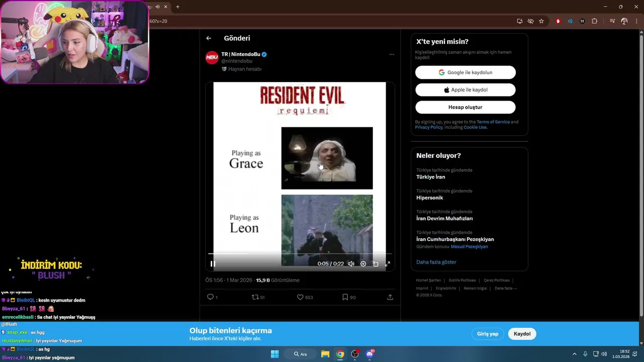Open the 18:52 clock and calendar

(620, 354)
